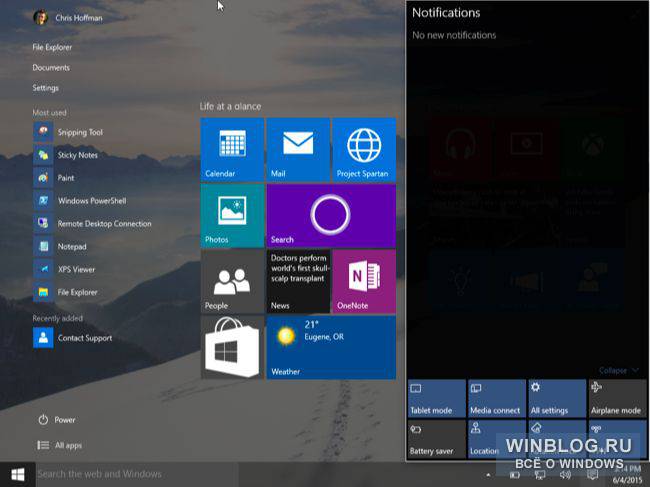
Task: Show hidden tray icons arrow
Action: tap(489, 475)
